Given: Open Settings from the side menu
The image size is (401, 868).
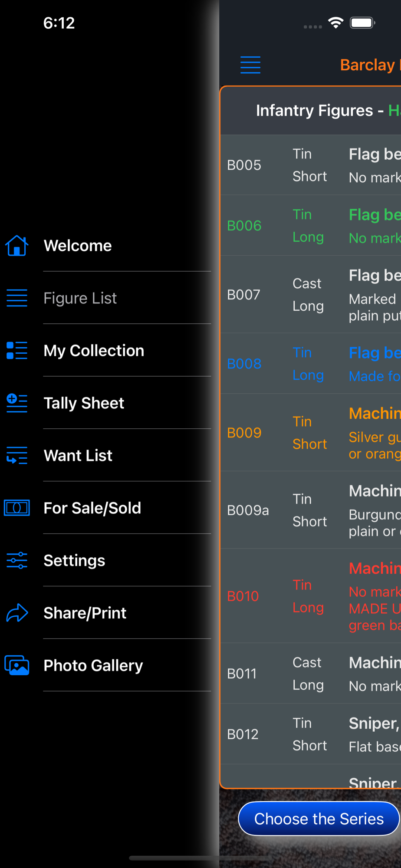Looking at the screenshot, I should 74,561.
